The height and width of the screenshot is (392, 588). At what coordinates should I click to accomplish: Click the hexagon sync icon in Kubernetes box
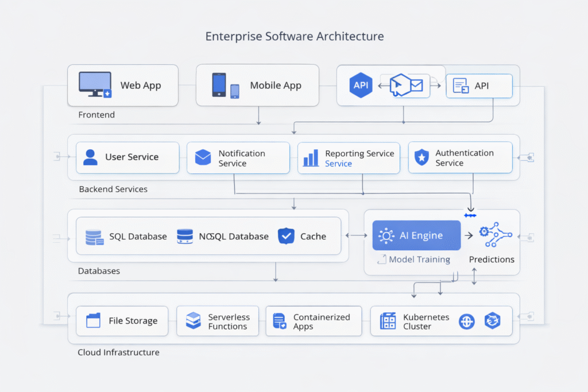coord(492,321)
